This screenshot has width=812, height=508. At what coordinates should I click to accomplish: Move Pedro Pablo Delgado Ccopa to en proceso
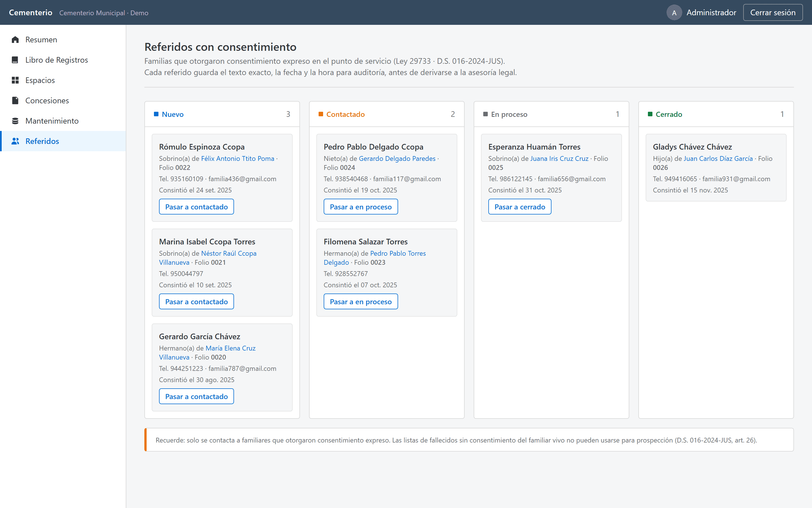coord(361,207)
